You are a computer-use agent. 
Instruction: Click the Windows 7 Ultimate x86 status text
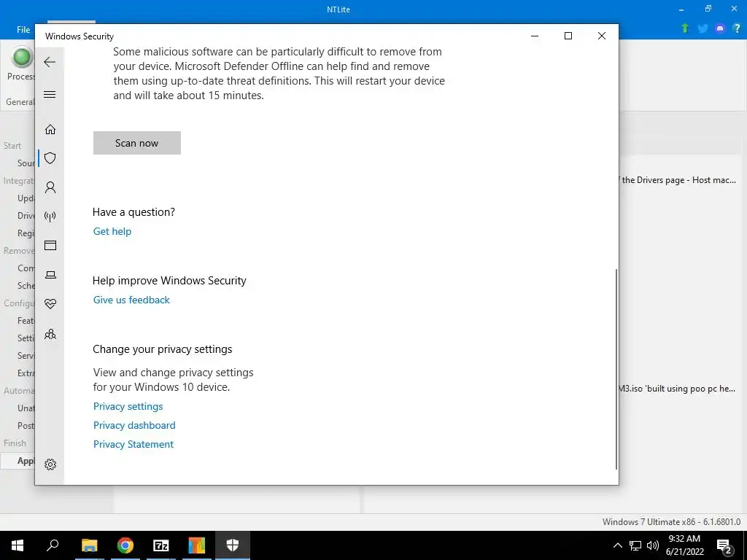(671, 522)
